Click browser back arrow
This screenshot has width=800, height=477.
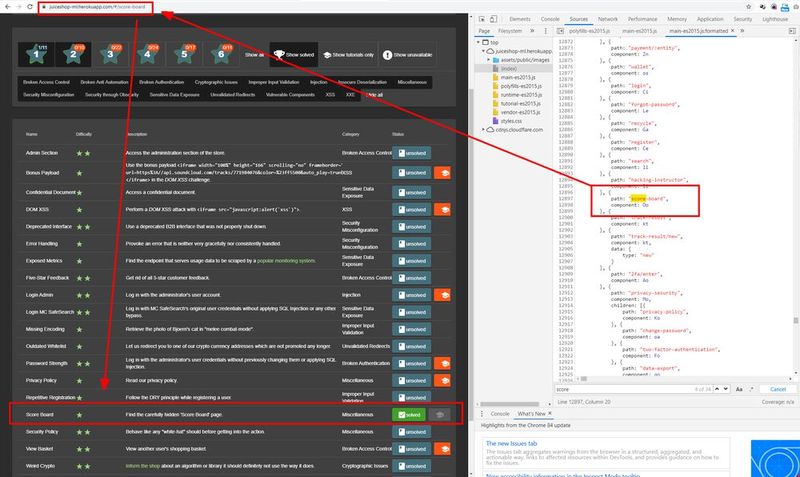[7, 7]
